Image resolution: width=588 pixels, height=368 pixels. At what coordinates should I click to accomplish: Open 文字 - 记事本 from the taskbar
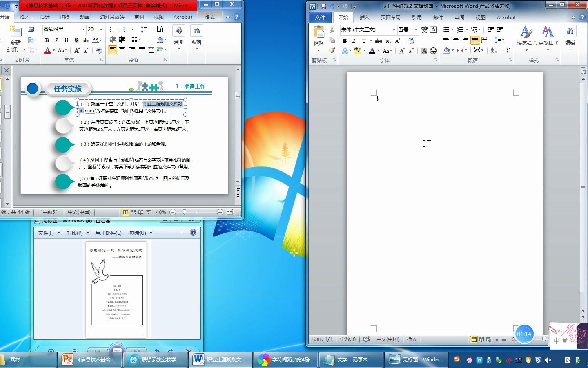[351, 360]
